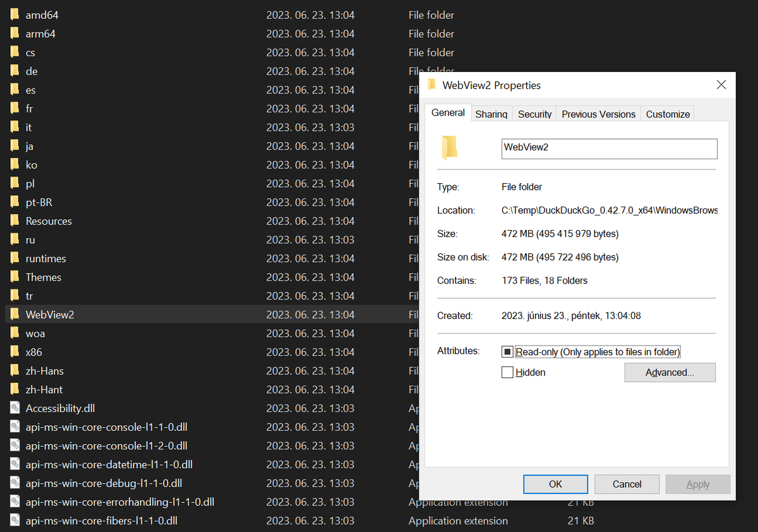Screen dimensions: 758x532
Task: Click the File folder type of the arm64 row
Action: [x=431, y=33]
